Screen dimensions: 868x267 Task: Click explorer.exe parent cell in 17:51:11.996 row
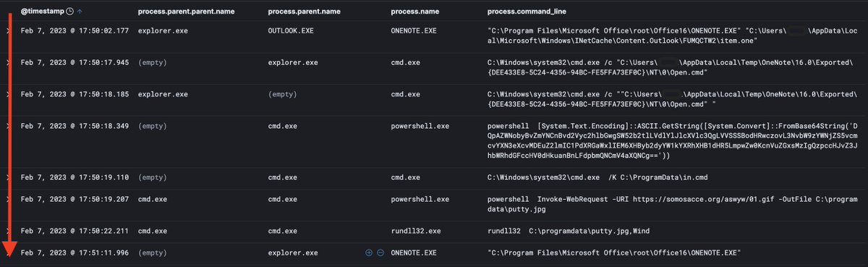(292, 253)
